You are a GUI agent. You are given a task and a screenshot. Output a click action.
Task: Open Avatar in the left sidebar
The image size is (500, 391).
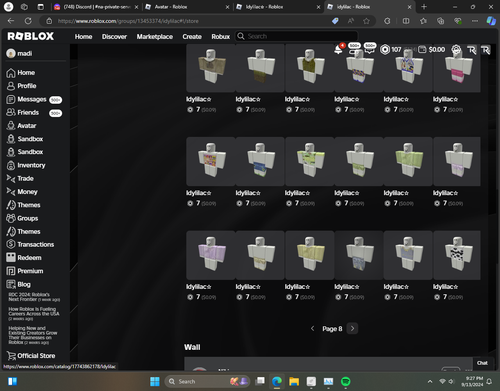pyautogui.click(x=21, y=126)
